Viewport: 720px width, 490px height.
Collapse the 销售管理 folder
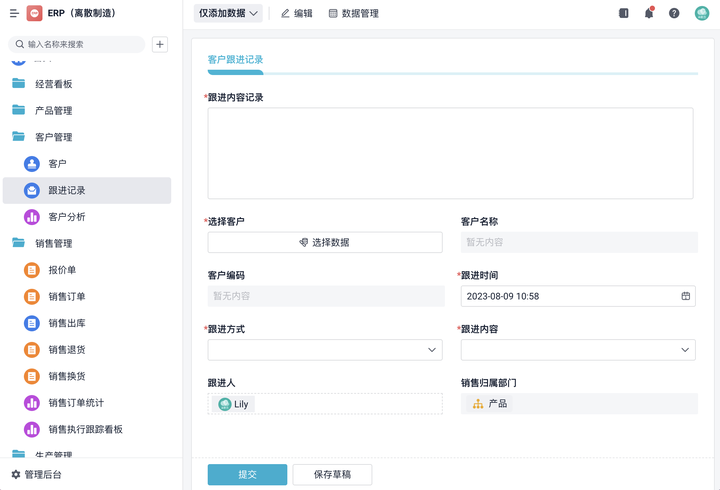(x=53, y=243)
